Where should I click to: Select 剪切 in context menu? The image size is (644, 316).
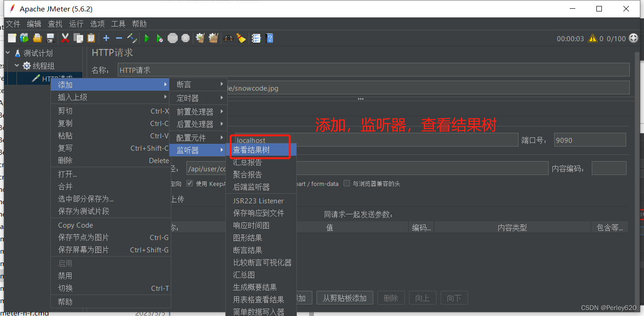(110, 111)
